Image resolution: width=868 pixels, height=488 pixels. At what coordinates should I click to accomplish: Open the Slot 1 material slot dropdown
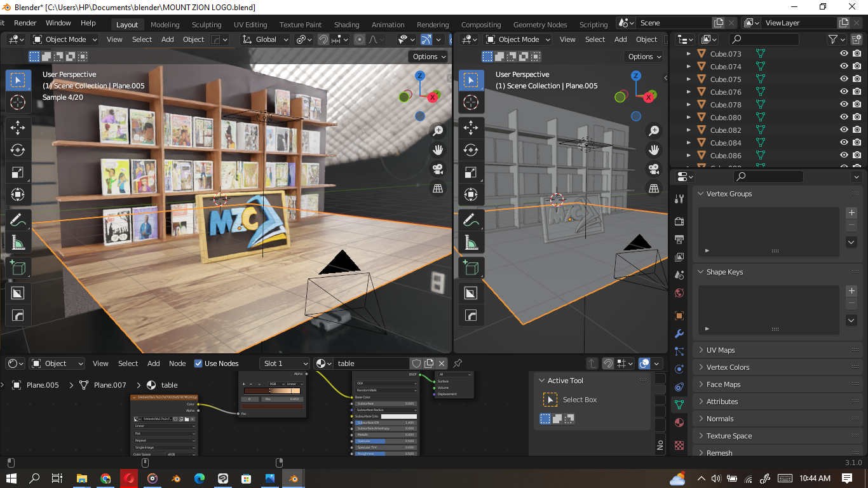284,363
